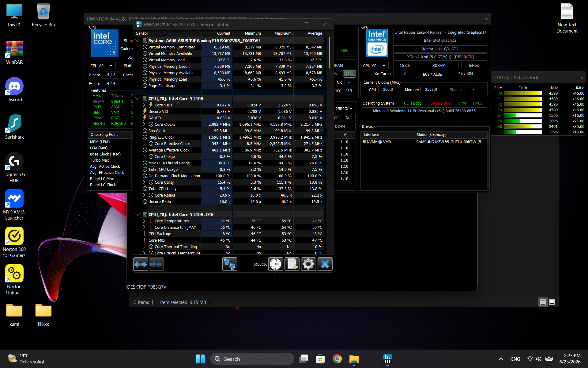Expand the Core VIDs sensor row

(x=144, y=105)
